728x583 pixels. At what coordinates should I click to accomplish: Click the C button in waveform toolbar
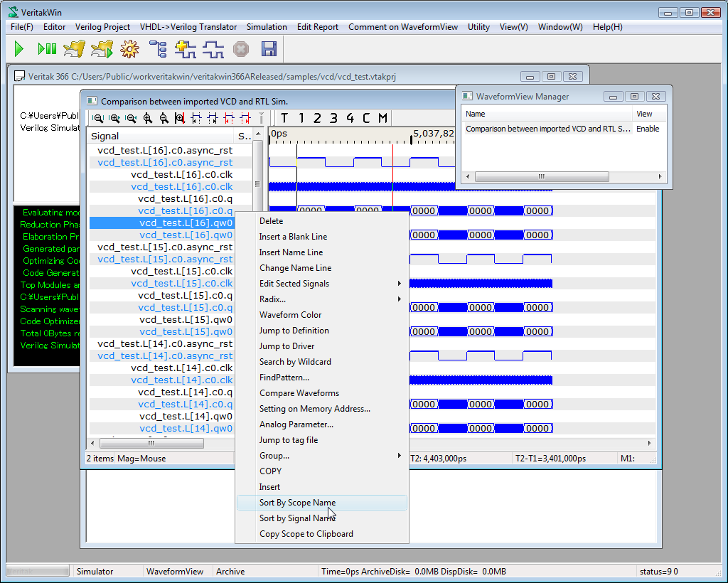click(x=366, y=118)
